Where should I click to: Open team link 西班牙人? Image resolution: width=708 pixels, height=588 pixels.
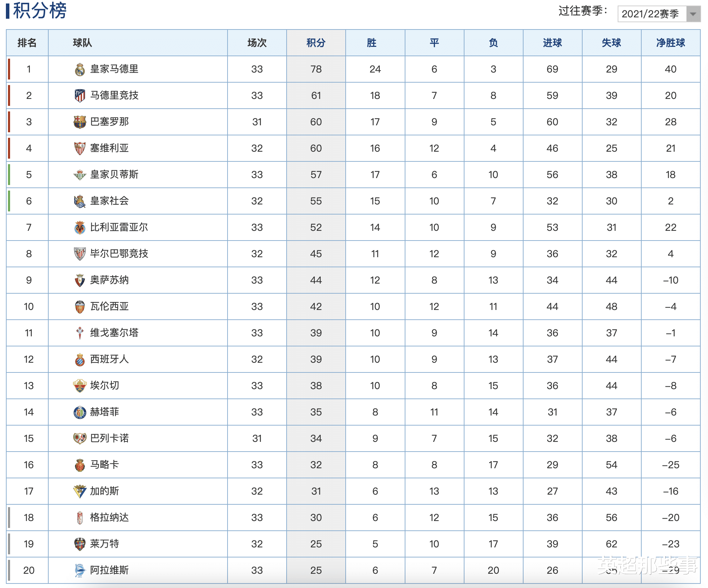coord(109,359)
